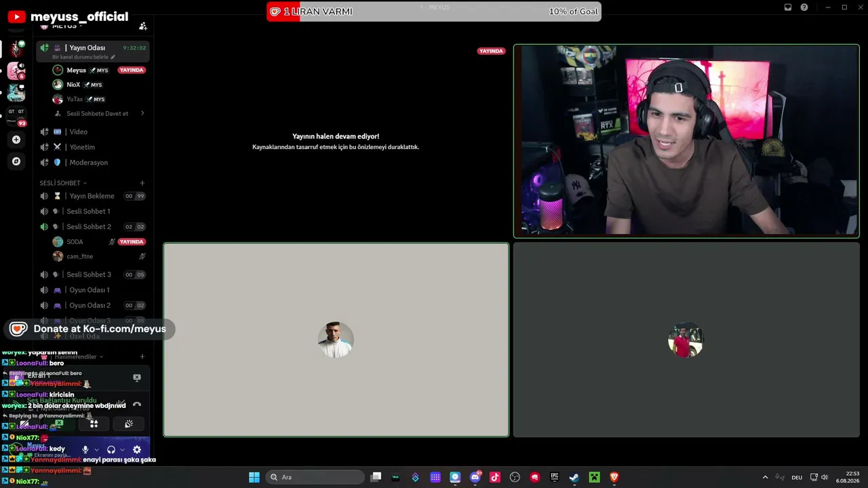The height and width of the screenshot is (488, 868).
Task: Join the Sesli Sohbet 1 channel
Action: (x=93, y=211)
